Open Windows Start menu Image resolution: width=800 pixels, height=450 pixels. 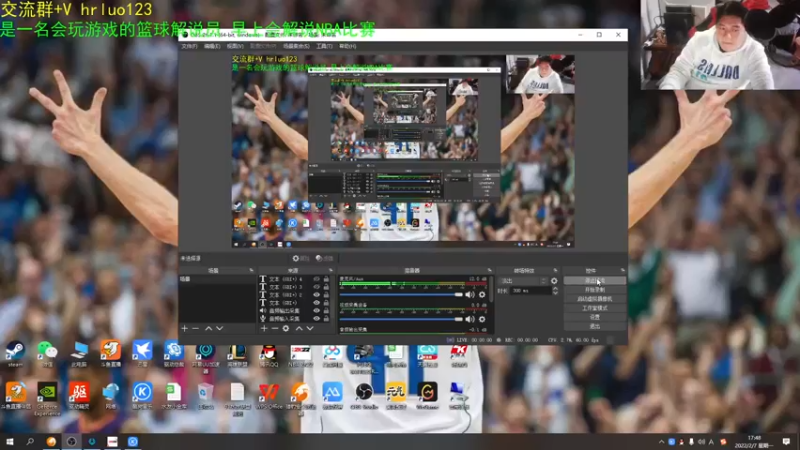[x=10, y=441]
